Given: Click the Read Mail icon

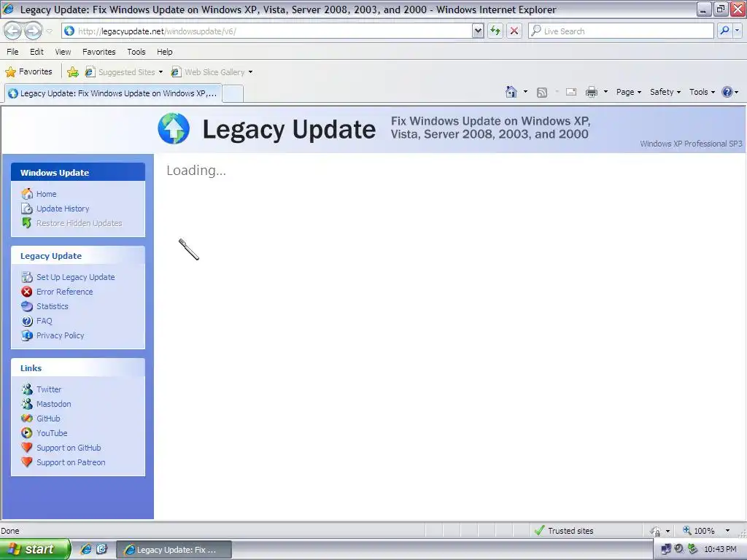Looking at the screenshot, I should point(571,92).
